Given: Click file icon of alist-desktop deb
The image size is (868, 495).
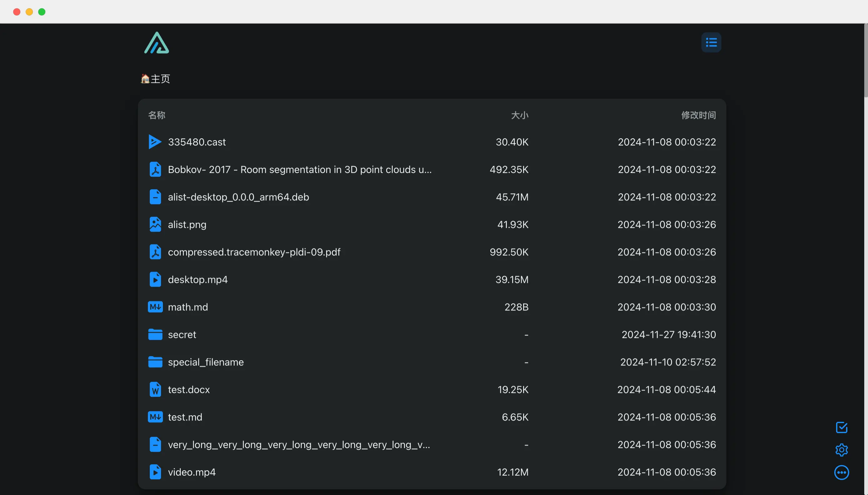Looking at the screenshot, I should (155, 197).
